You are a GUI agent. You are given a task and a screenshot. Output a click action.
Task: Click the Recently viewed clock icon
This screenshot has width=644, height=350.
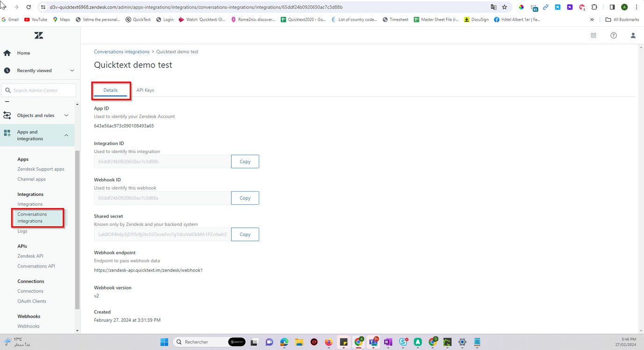coord(7,70)
